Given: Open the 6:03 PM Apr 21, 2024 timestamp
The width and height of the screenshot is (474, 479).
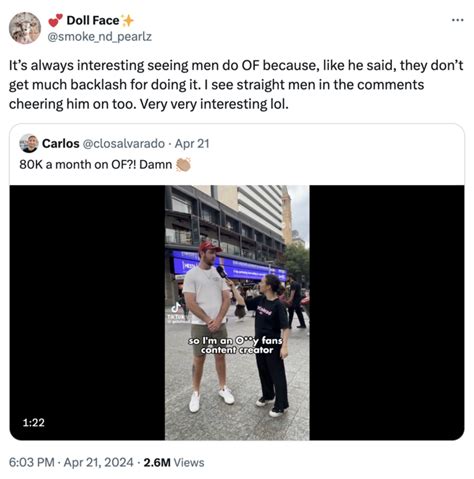Looking at the screenshot, I should (x=71, y=463).
